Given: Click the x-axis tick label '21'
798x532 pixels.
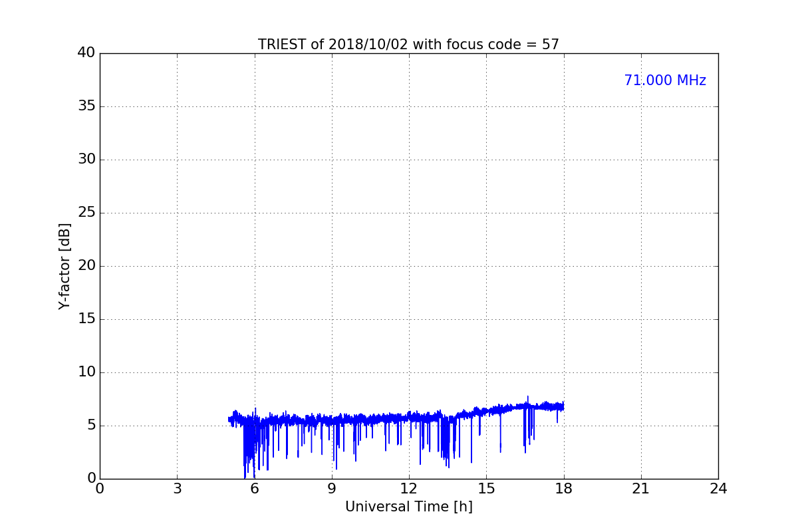Looking at the screenshot, I should click(x=641, y=489).
